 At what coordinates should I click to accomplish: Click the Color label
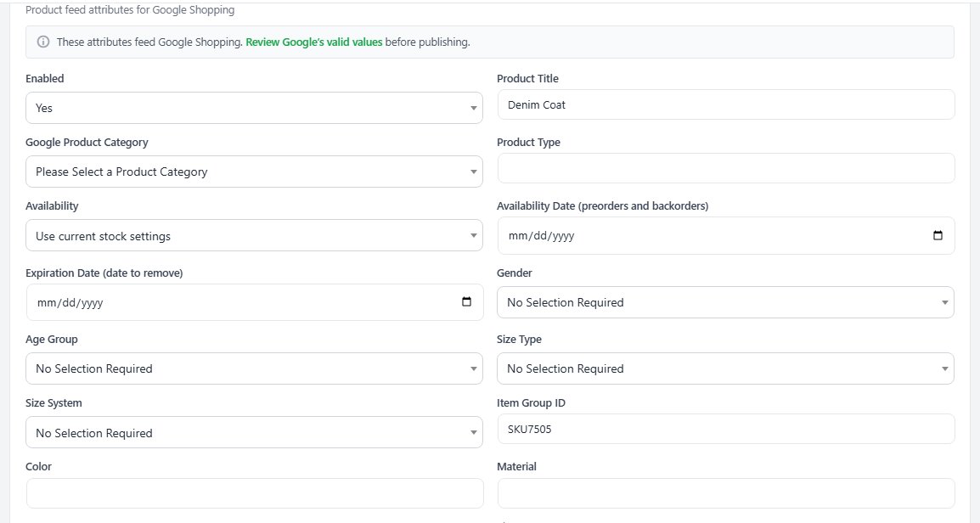pos(38,466)
